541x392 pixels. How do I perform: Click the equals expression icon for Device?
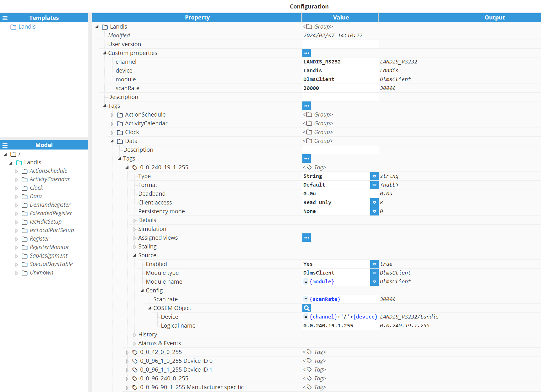pos(306,317)
